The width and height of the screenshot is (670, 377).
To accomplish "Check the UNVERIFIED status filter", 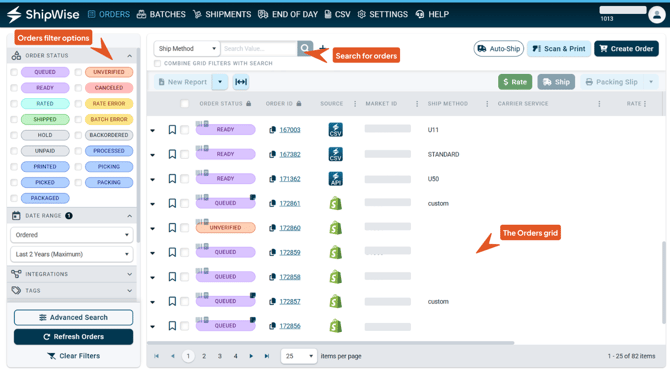I will pos(78,72).
